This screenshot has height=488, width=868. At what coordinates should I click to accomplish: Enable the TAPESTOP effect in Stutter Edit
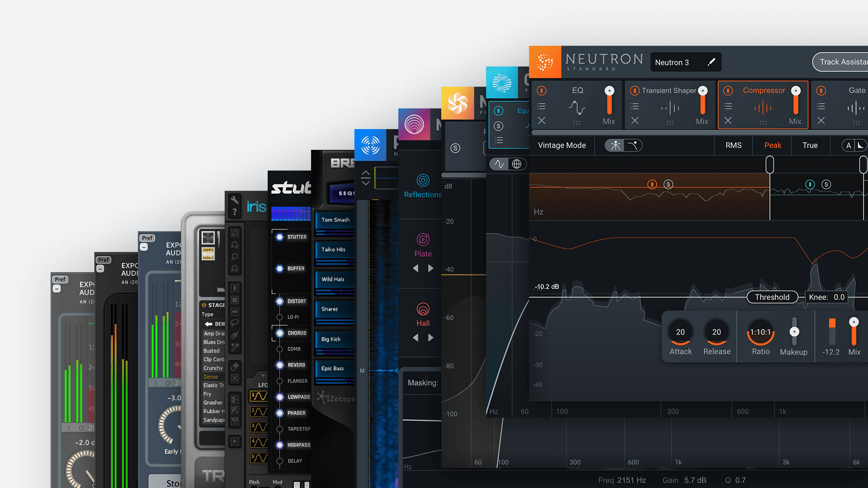click(280, 429)
